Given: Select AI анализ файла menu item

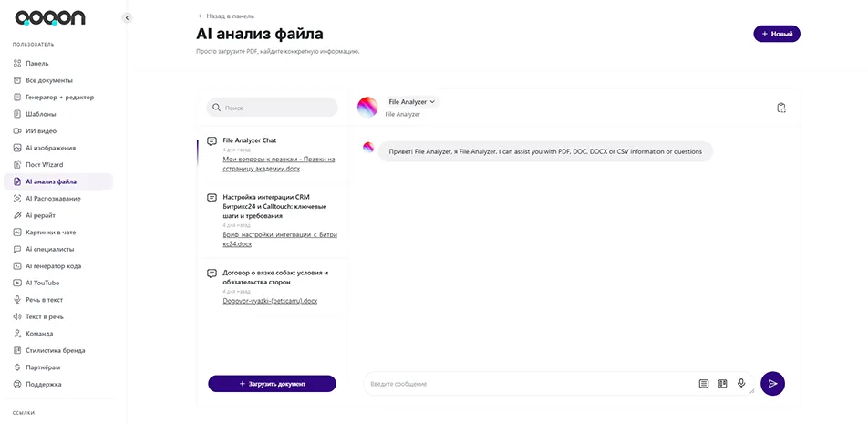Looking at the screenshot, I should point(51,181).
